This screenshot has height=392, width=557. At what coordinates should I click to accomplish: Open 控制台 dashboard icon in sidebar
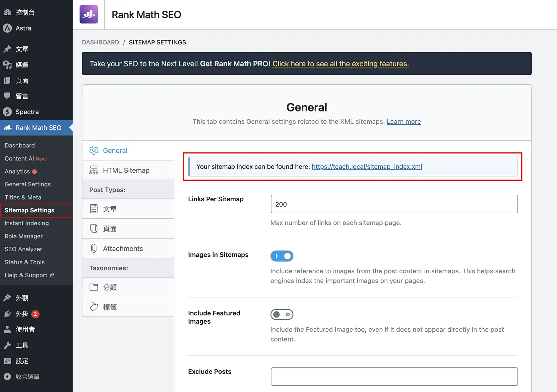7,13
